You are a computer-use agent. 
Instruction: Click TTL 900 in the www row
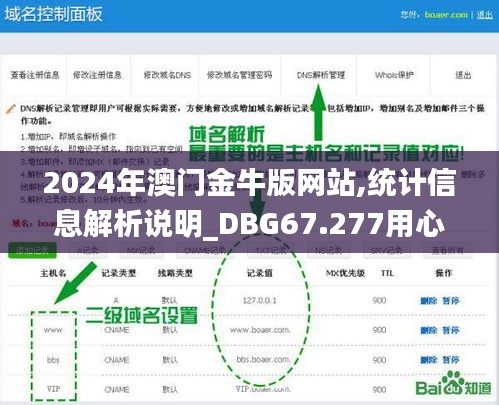coord(379,330)
